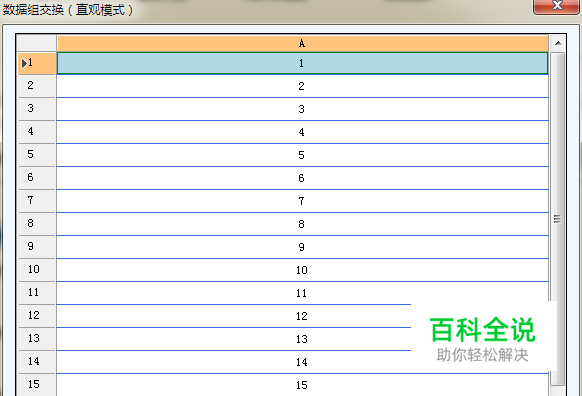Click the highlighted cell with value 1
This screenshot has width=582, height=396.
pyautogui.click(x=303, y=63)
